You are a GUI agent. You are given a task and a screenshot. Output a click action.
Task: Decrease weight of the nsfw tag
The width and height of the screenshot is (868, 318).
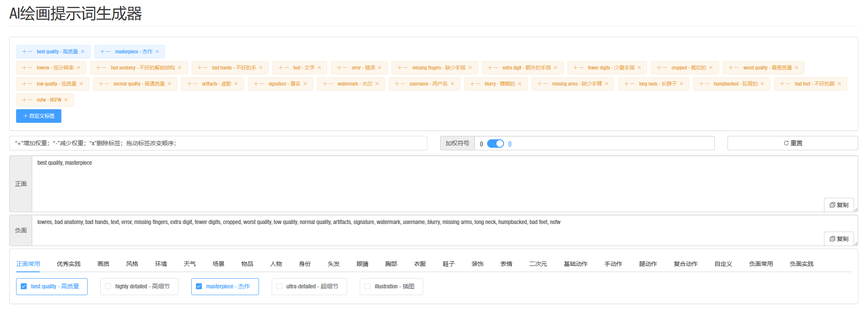(30, 100)
